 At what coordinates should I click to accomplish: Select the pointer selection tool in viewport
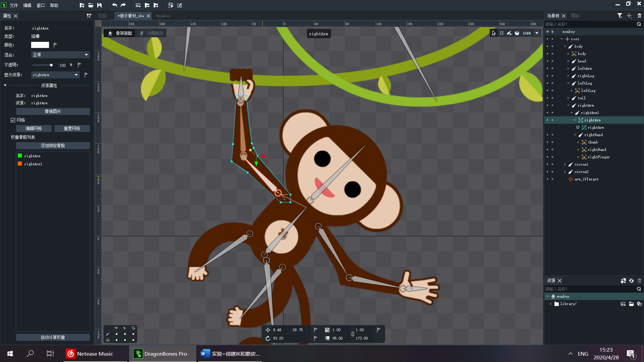494,33
